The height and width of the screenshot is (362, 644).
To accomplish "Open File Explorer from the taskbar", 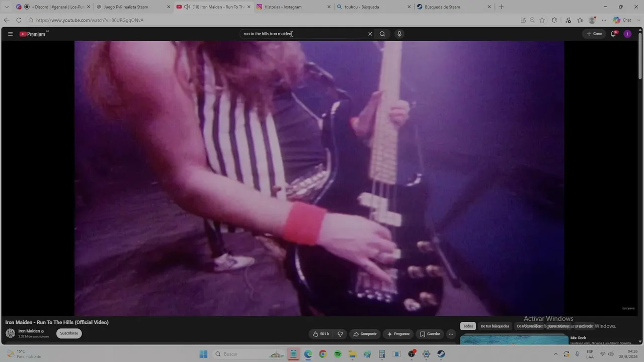I will (352, 354).
